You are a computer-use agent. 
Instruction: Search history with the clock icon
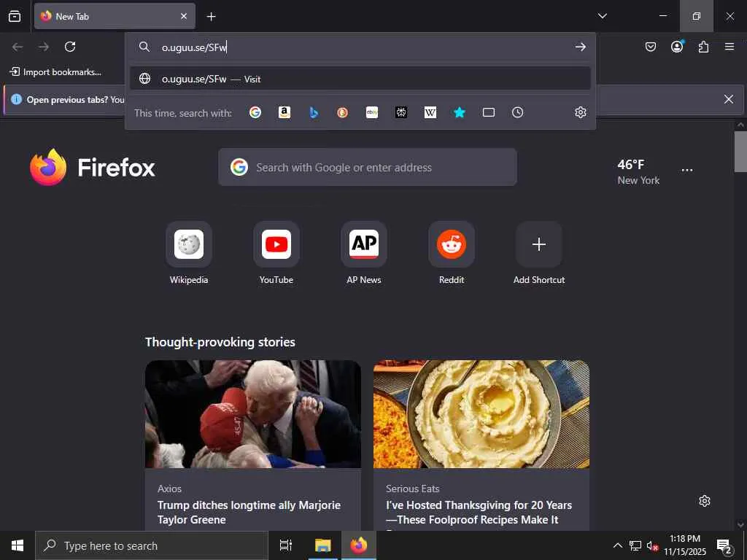pyautogui.click(x=517, y=112)
